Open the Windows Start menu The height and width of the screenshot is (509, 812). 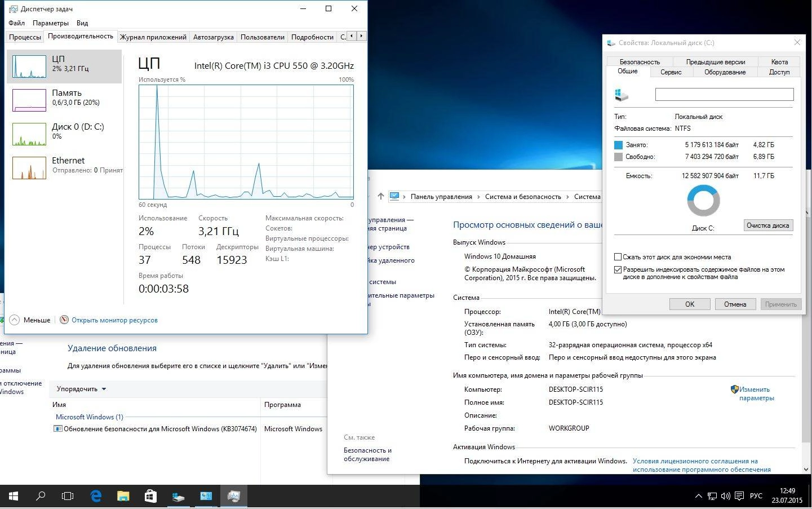(14, 496)
